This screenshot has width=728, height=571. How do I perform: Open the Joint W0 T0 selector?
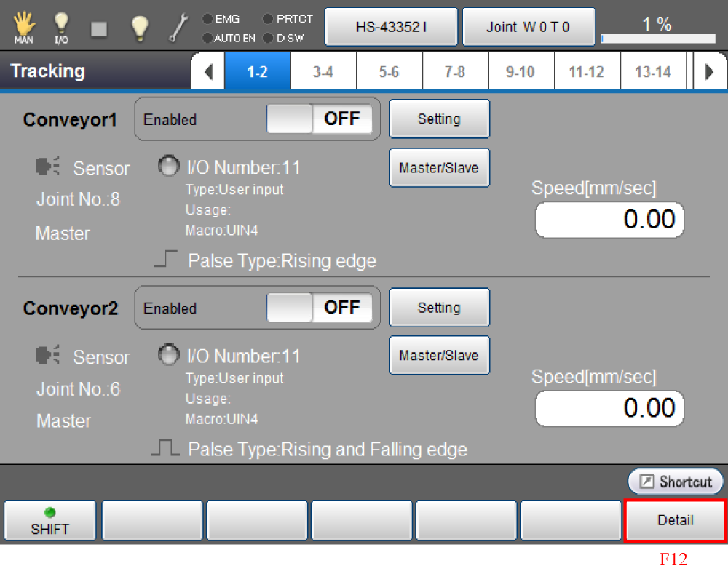point(529,27)
